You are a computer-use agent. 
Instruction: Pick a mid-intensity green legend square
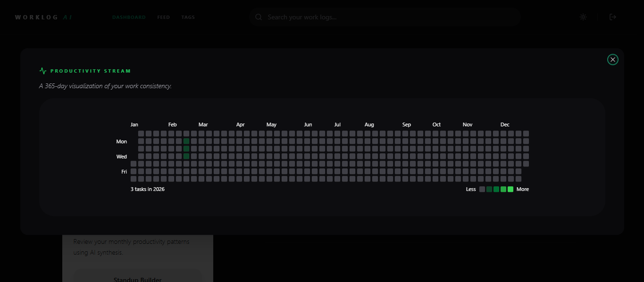tap(496, 189)
